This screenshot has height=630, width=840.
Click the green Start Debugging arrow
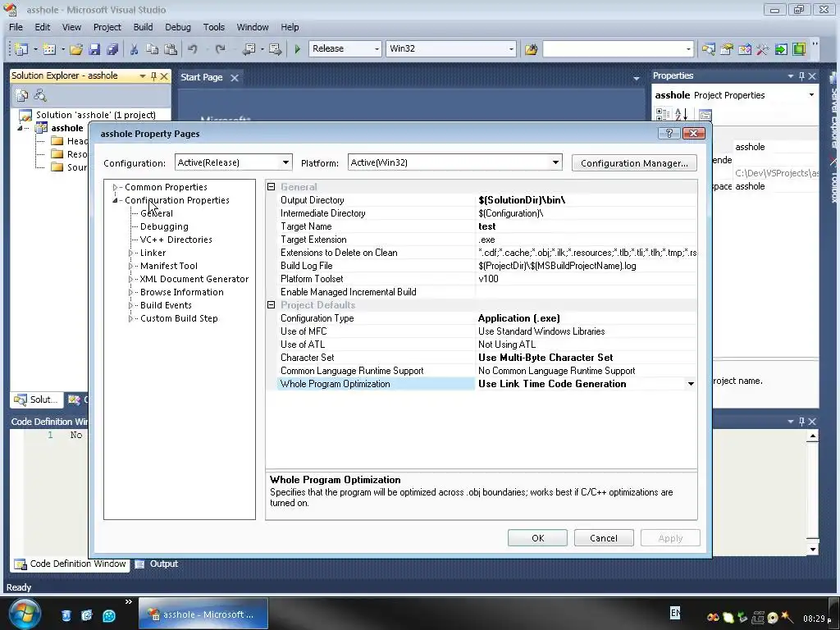pos(297,48)
